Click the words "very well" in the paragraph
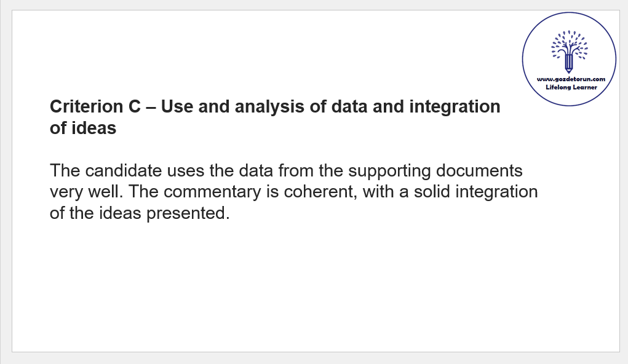 85,192
